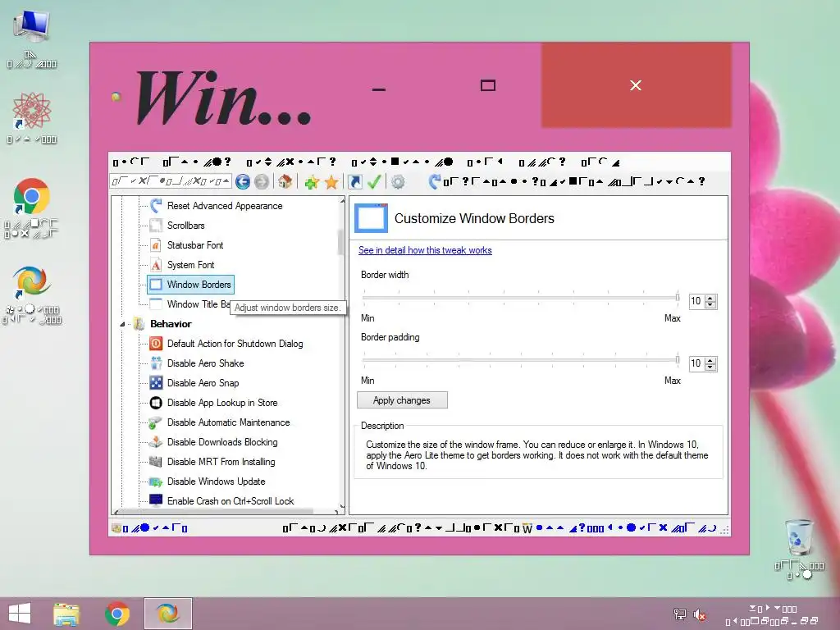Select Disable Windows Update entry
The height and width of the screenshot is (630, 840).
click(216, 481)
